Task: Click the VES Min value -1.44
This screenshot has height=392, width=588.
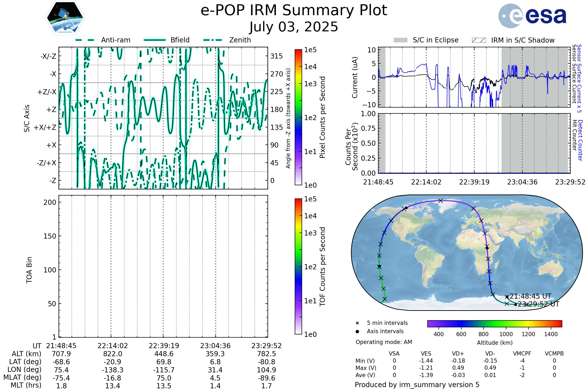Action: point(426,361)
